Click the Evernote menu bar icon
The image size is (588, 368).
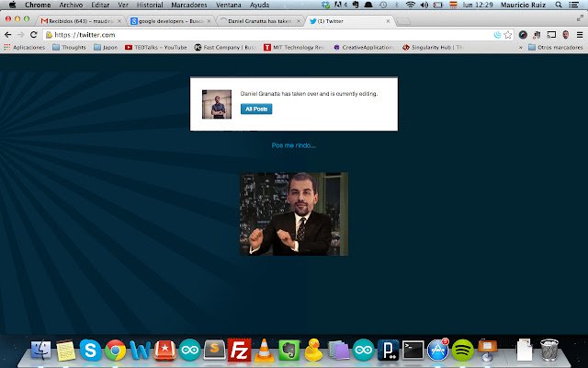click(x=356, y=5)
